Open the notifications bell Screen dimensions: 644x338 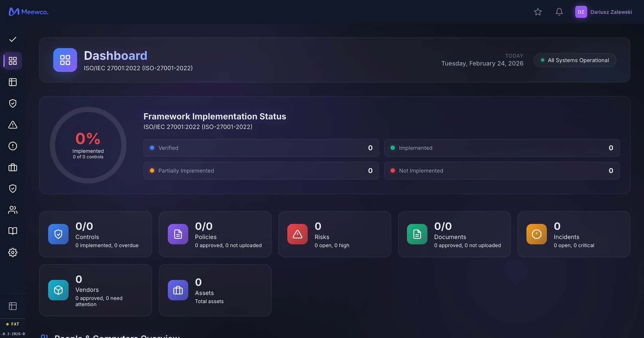coord(559,12)
